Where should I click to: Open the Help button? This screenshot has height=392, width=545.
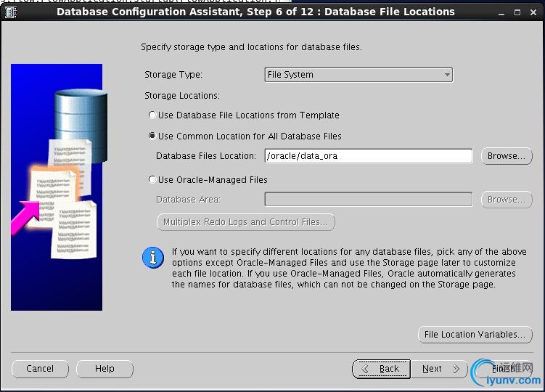105,369
